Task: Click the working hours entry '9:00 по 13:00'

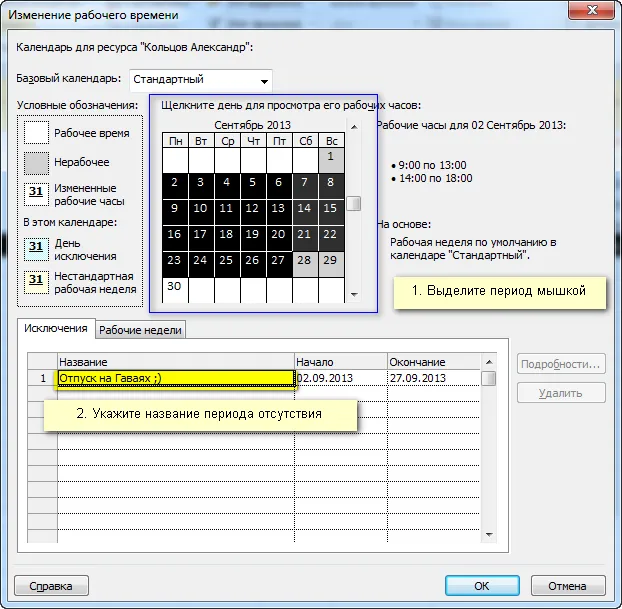Action: pyautogui.click(x=432, y=165)
